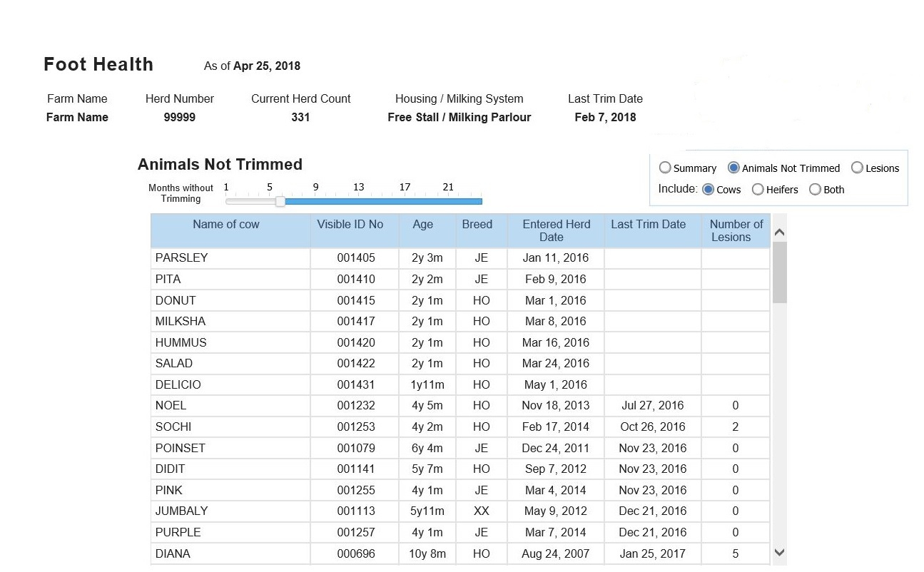Click the Number of Lesions header

pyautogui.click(x=736, y=230)
